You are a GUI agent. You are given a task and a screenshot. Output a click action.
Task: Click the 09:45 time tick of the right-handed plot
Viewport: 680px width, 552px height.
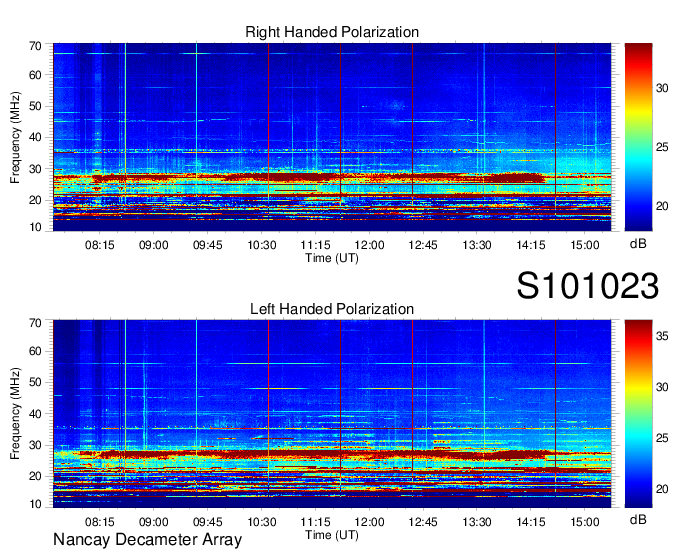point(207,245)
